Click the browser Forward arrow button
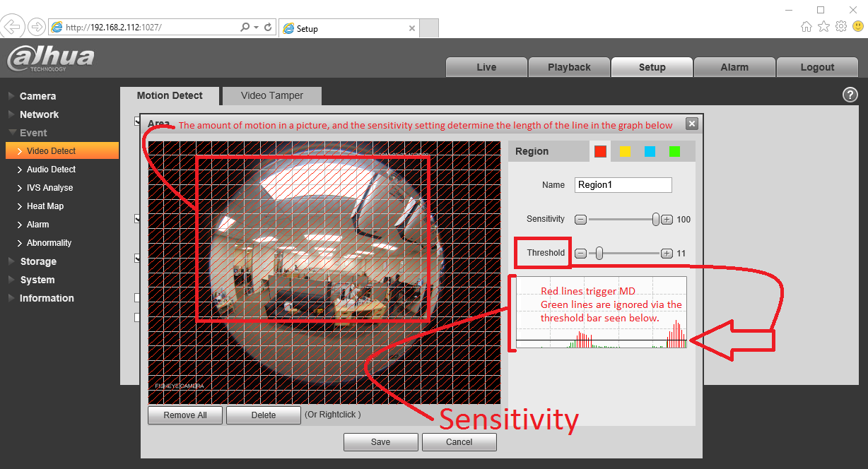This screenshot has height=469, width=868. pyautogui.click(x=36, y=27)
